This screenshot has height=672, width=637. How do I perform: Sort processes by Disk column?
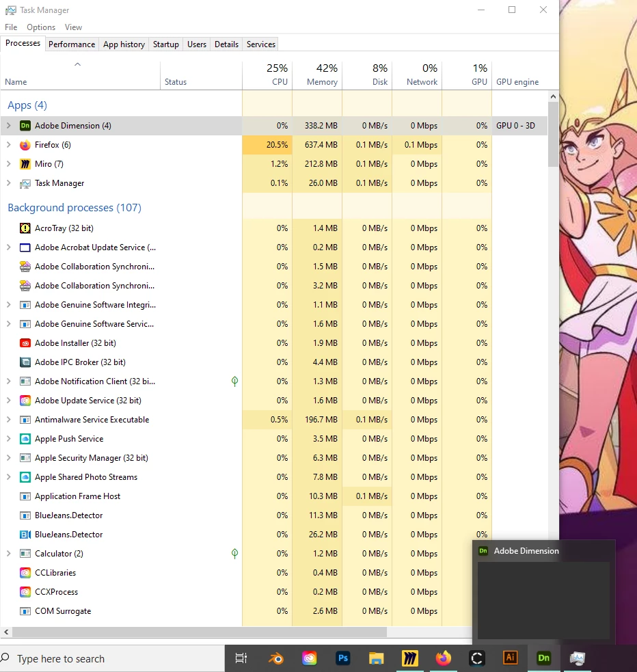click(367, 75)
